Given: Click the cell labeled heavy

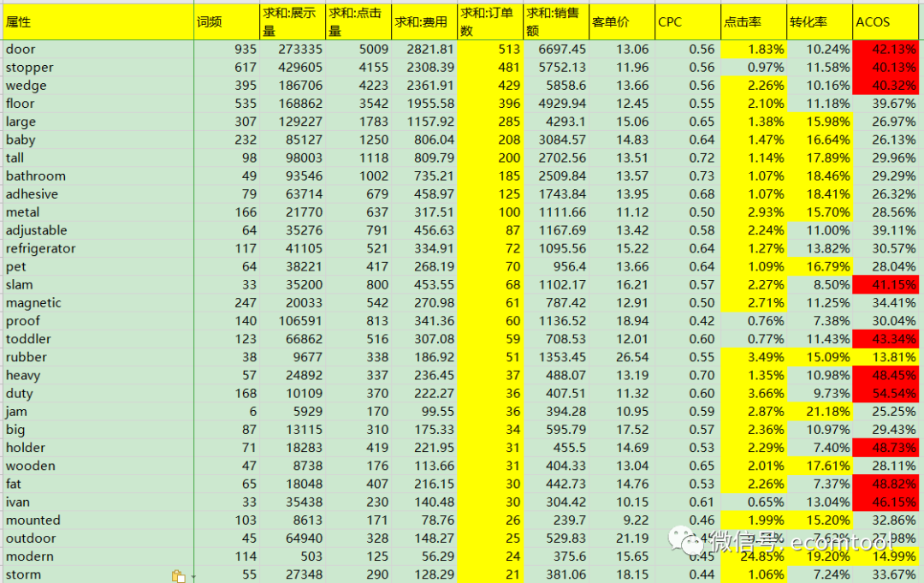Looking at the screenshot, I should click(x=98, y=376).
